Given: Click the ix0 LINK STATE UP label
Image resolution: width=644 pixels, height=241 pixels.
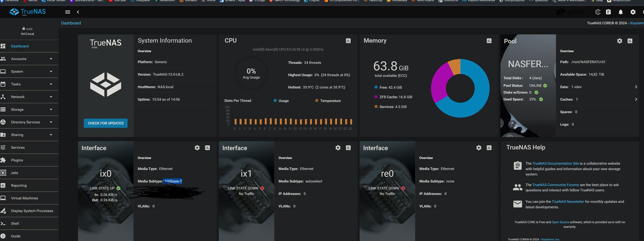Looking at the screenshot, I should pyautogui.click(x=102, y=188).
